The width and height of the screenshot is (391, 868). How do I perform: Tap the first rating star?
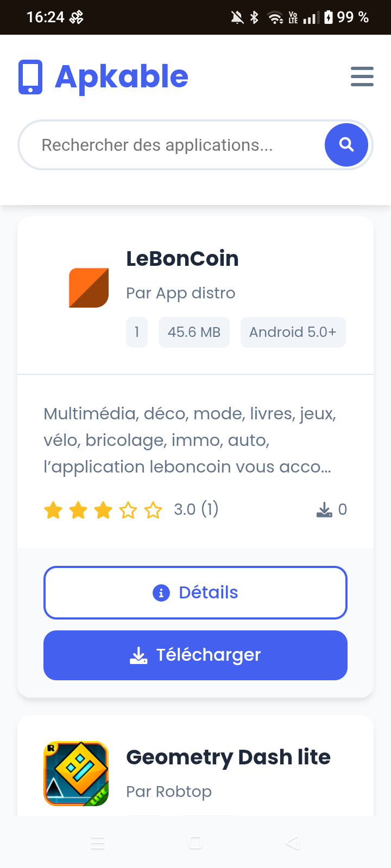(53, 510)
